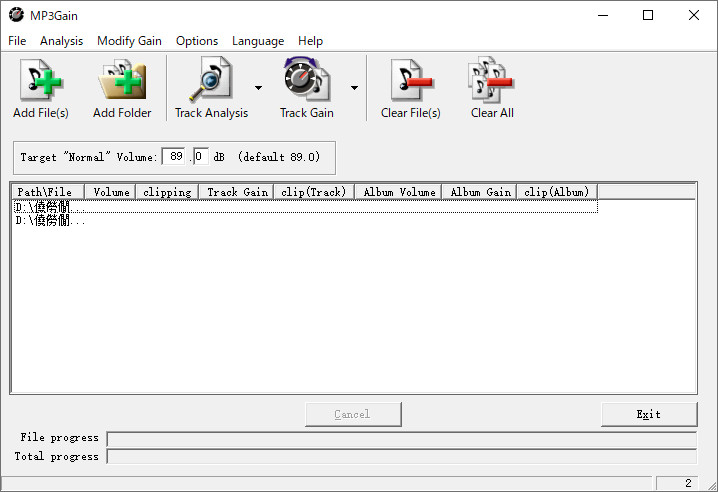Click the target volume integer field showing 89
Screen dimensions: 718x492
[x=174, y=157]
